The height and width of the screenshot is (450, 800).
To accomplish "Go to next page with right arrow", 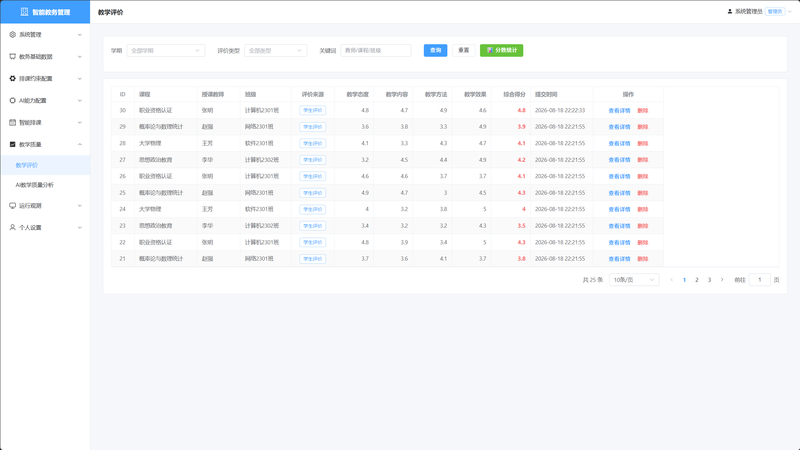I will 721,280.
